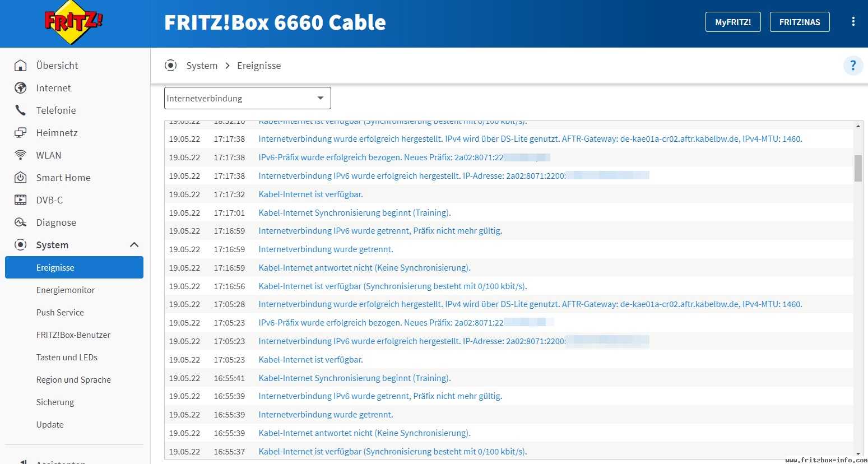Open 17:16:59 Internetverbindung wurde getrennt event
Viewport: 868px width, 464px height.
coord(326,249)
